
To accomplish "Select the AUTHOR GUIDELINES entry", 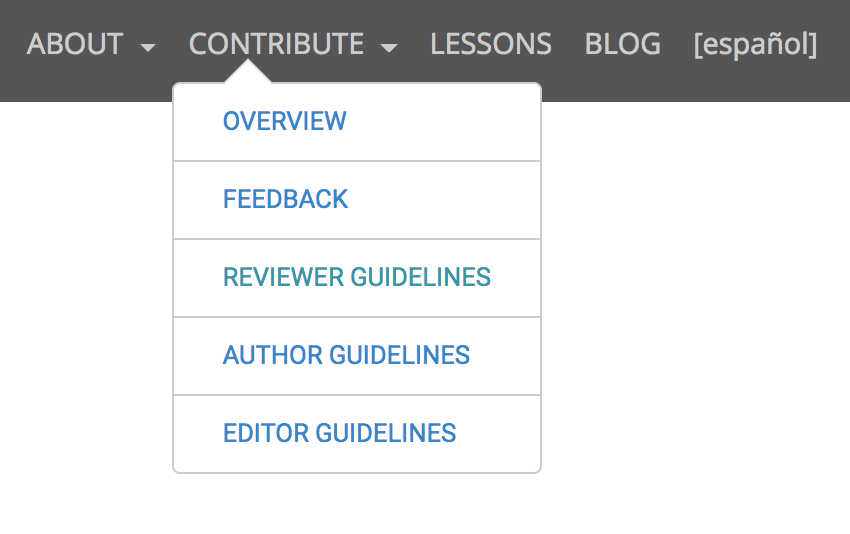I will tap(346, 355).
